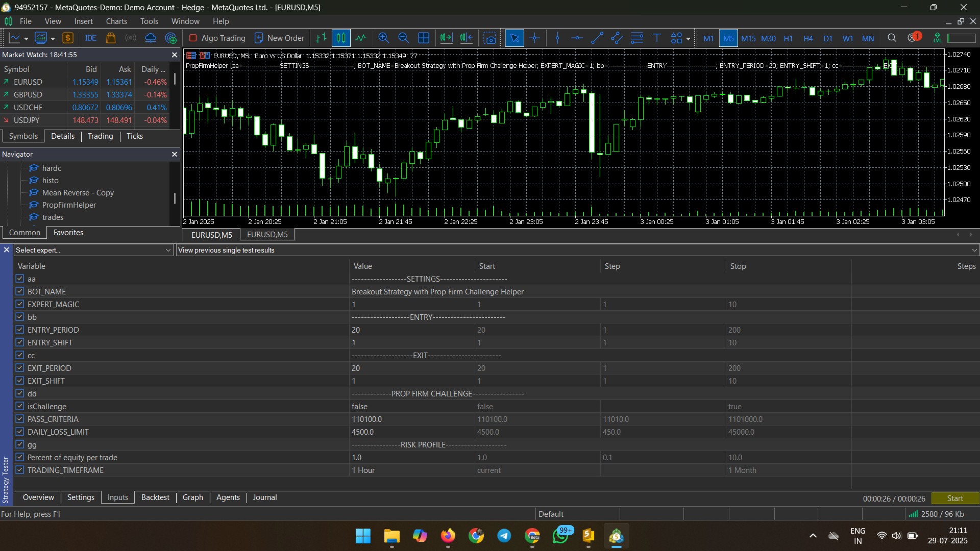Image resolution: width=980 pixels, height=551 pixels.
Task: Uncheck the PASS_CRITERIA input checkbox
Action: tap(20, 419)
